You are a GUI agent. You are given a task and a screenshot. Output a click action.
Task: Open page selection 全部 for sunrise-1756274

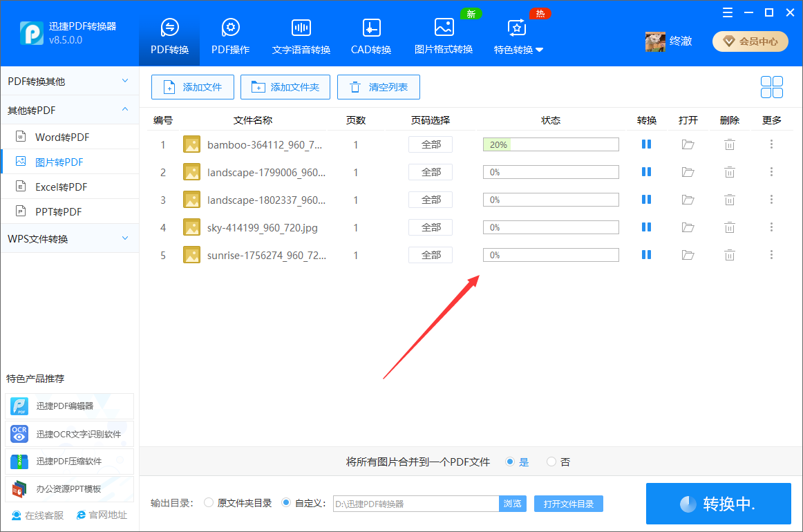coord(430,255)
